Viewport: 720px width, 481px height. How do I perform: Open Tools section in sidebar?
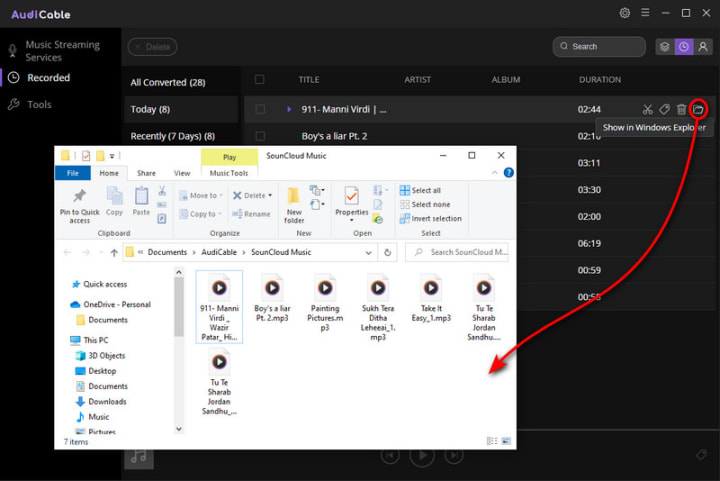pos(39,104)
